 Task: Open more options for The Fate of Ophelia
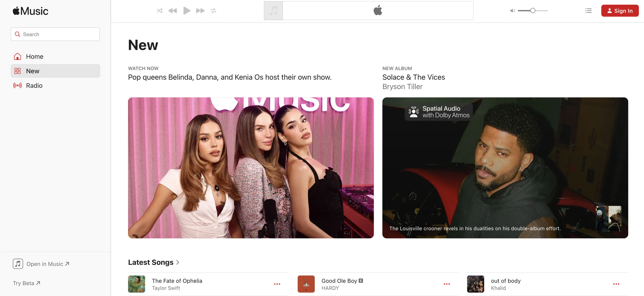click(277, 284)
